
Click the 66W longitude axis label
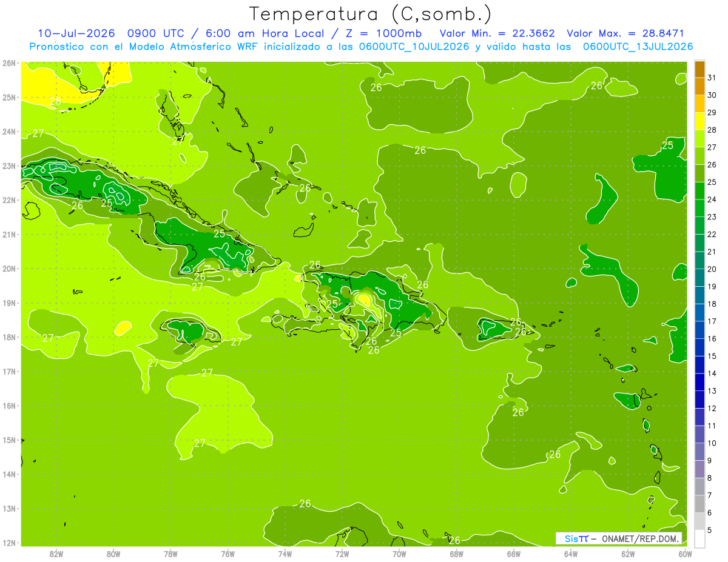[513, 554]
